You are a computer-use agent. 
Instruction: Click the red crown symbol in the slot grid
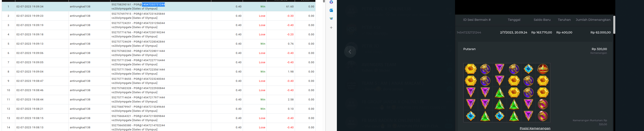pos(543,69)
